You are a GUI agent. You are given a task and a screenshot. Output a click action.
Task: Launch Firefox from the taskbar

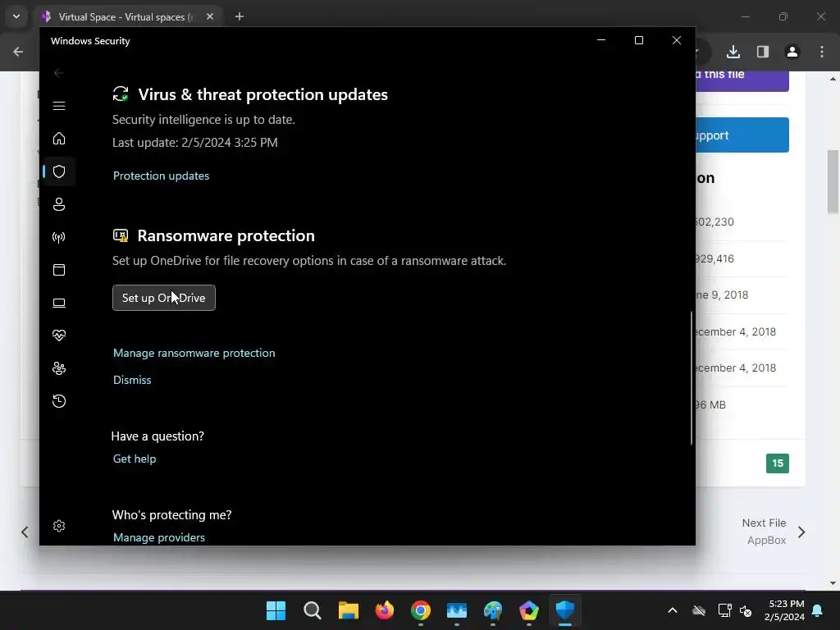coord(385,610)
